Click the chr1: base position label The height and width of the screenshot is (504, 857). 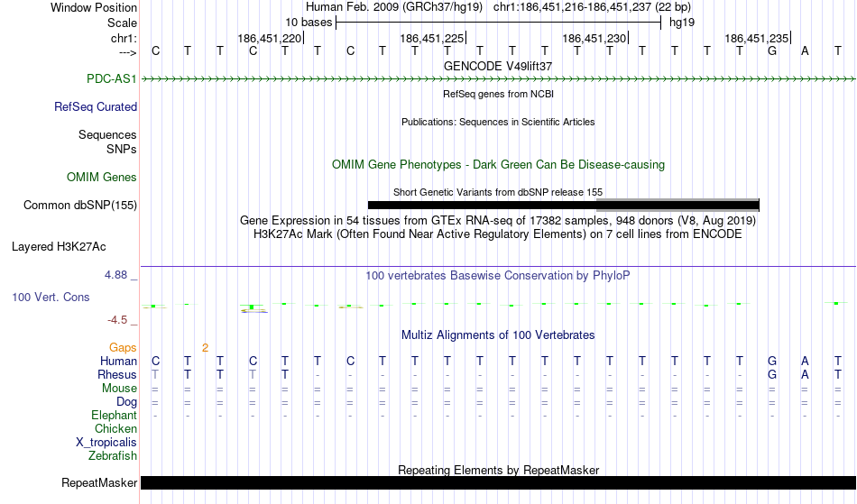[124, 38]
